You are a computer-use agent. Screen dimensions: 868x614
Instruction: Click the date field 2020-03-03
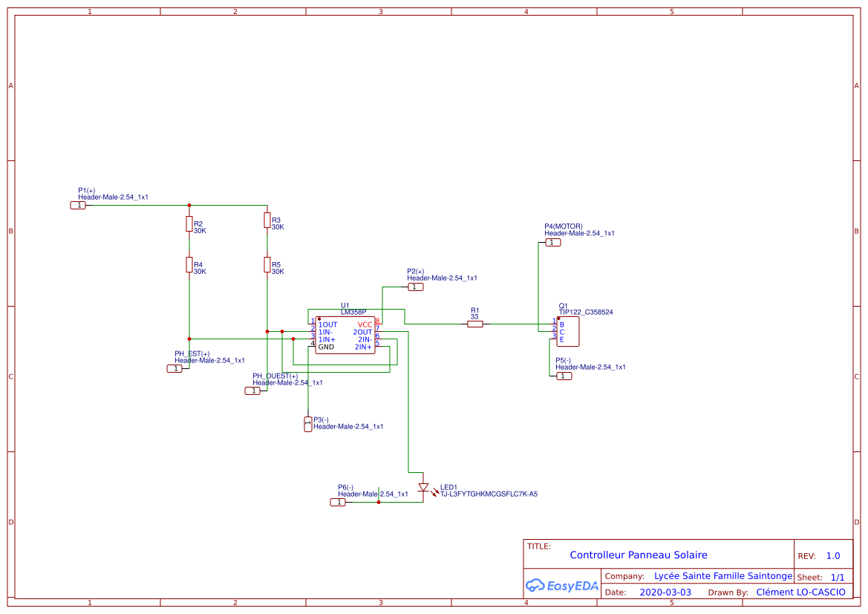pos(666,592)
